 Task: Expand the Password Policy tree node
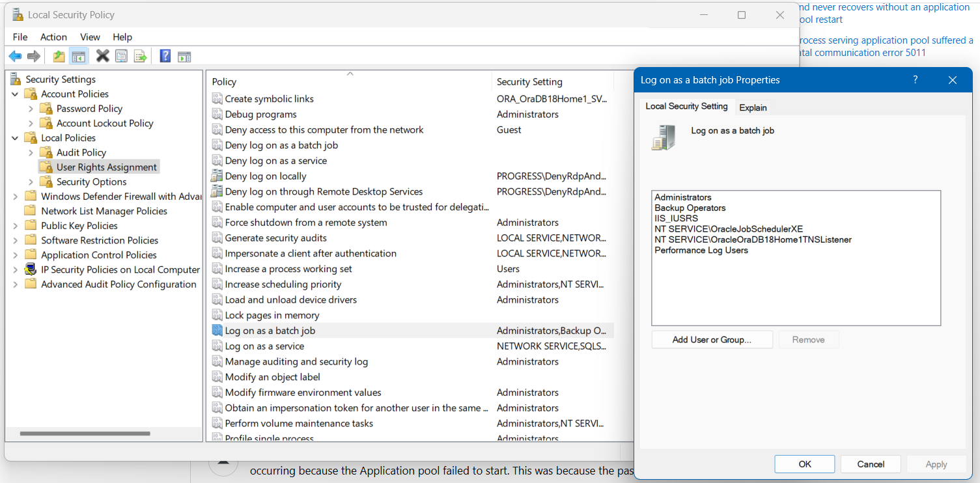click(x=31, y=108)
